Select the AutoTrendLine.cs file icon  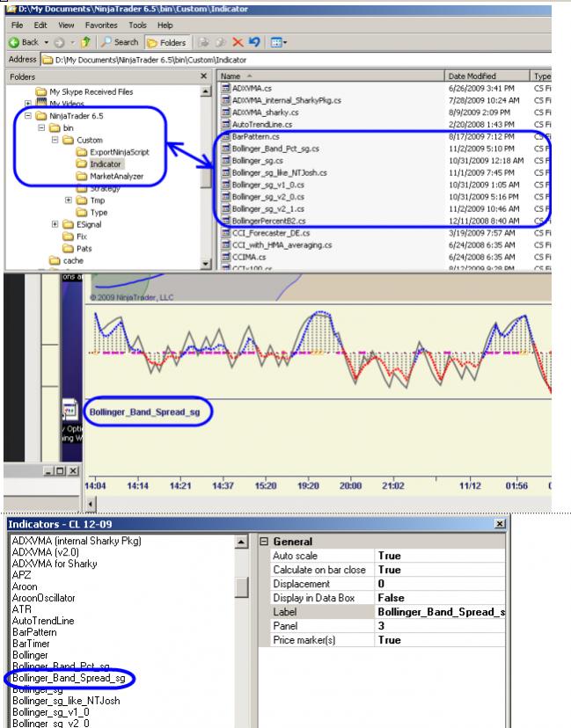[226, 125]
